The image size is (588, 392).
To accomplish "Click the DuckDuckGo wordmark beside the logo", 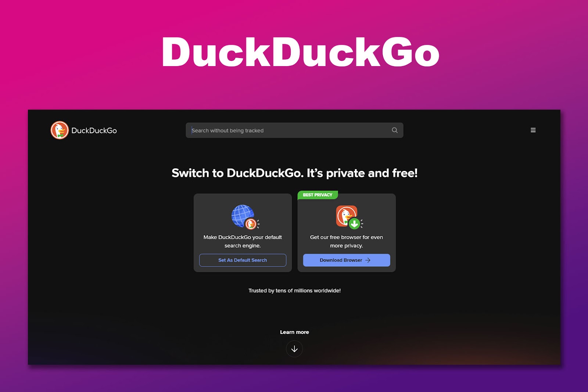I will tap(94, 130).
